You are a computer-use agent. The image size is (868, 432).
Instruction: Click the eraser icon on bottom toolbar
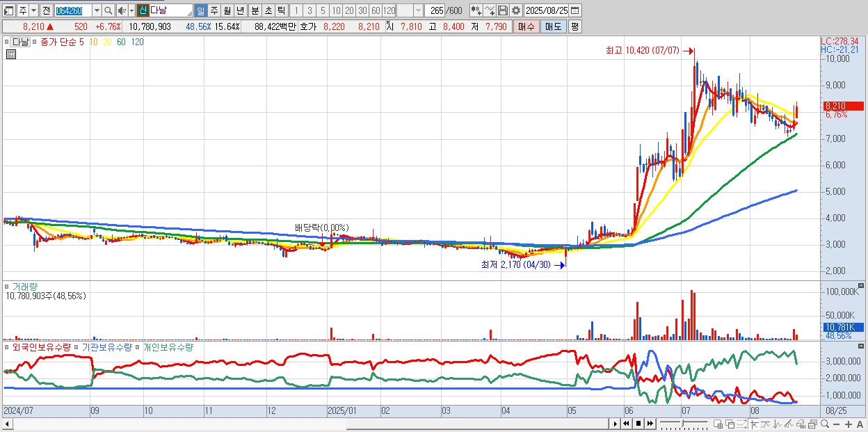coord(801,424)
